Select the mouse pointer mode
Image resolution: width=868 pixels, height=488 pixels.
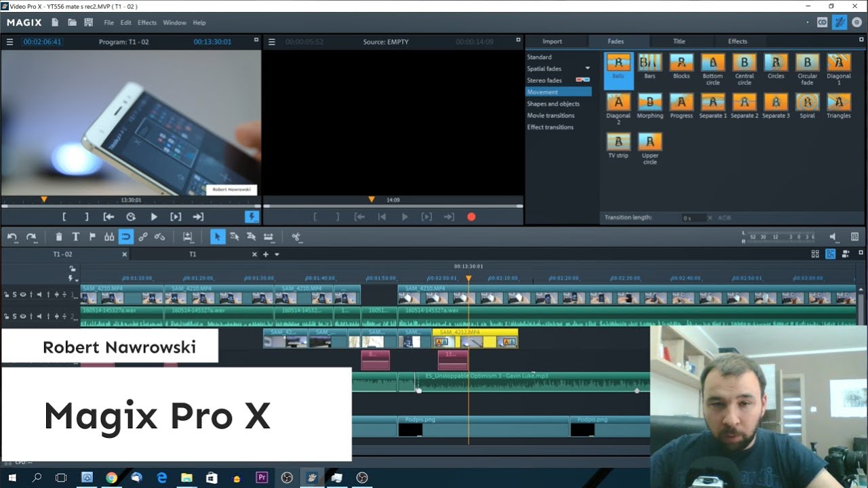coord(217,237)
